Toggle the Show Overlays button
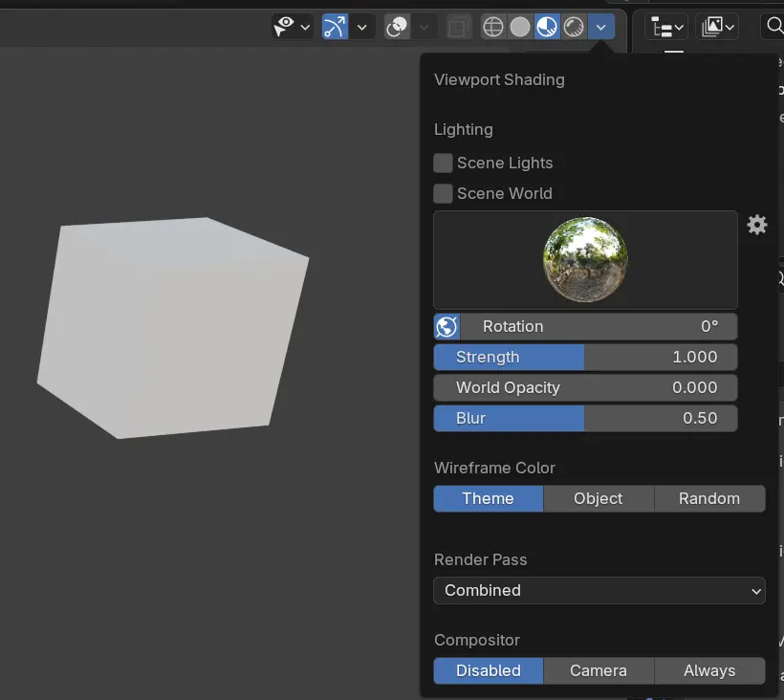 click(x=398, y=27)
